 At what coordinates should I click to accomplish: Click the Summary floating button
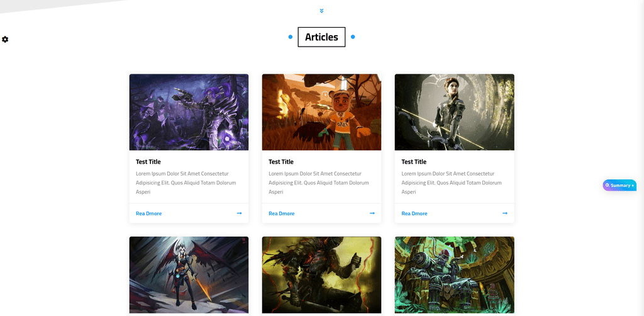pos(619,185)
